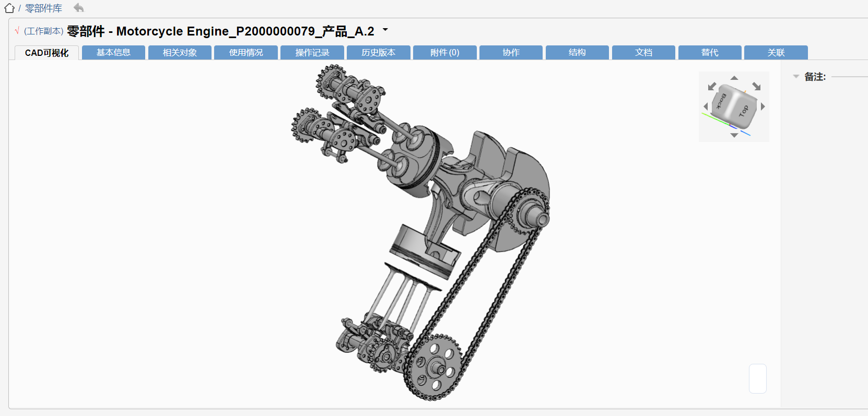The image size is (868, 416).
Task: Rotate view right with right cube arrow
Action: 763,106
